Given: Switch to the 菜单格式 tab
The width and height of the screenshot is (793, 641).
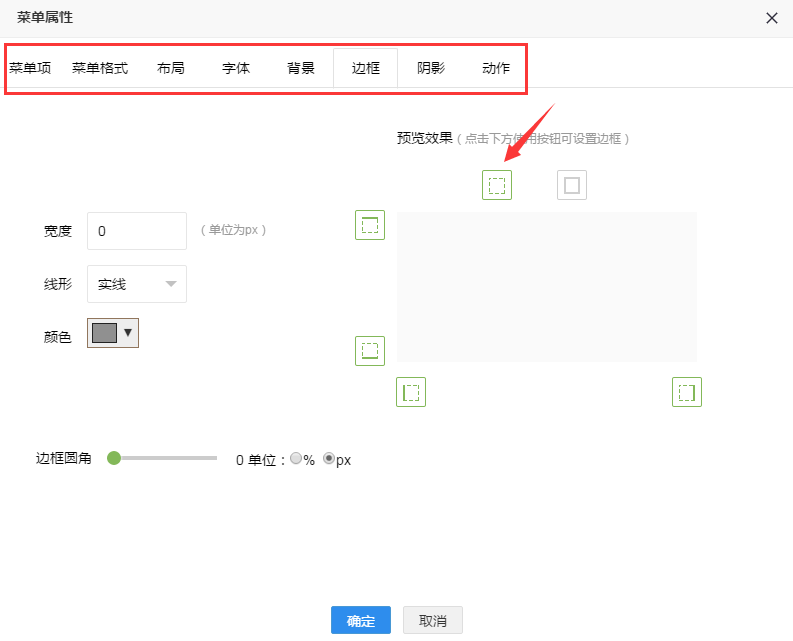Looking at the screenshot, I should [x=100, y=68].
